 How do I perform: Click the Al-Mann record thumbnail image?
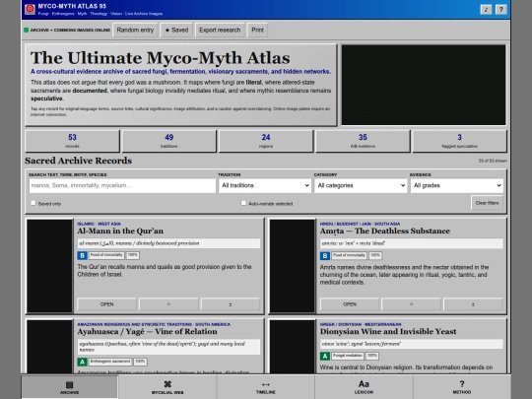tap(49, 266)
